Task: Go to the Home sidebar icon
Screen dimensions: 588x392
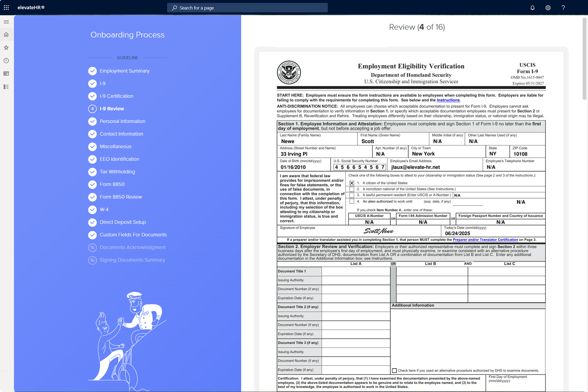Action: coord(6,35)
